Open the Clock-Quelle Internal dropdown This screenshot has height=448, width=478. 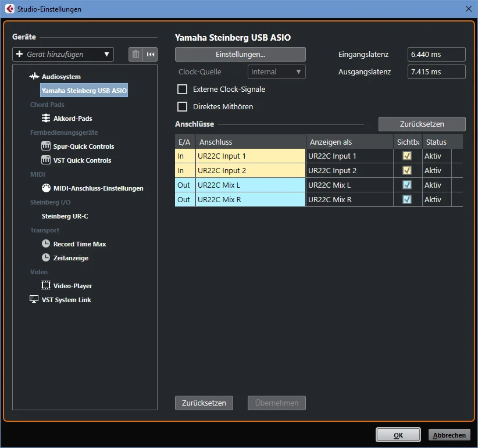click(x=276, y=72)
